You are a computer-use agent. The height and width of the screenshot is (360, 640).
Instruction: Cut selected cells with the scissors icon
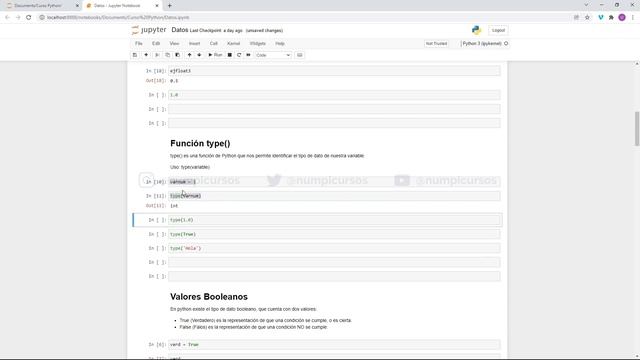point(157,55)
